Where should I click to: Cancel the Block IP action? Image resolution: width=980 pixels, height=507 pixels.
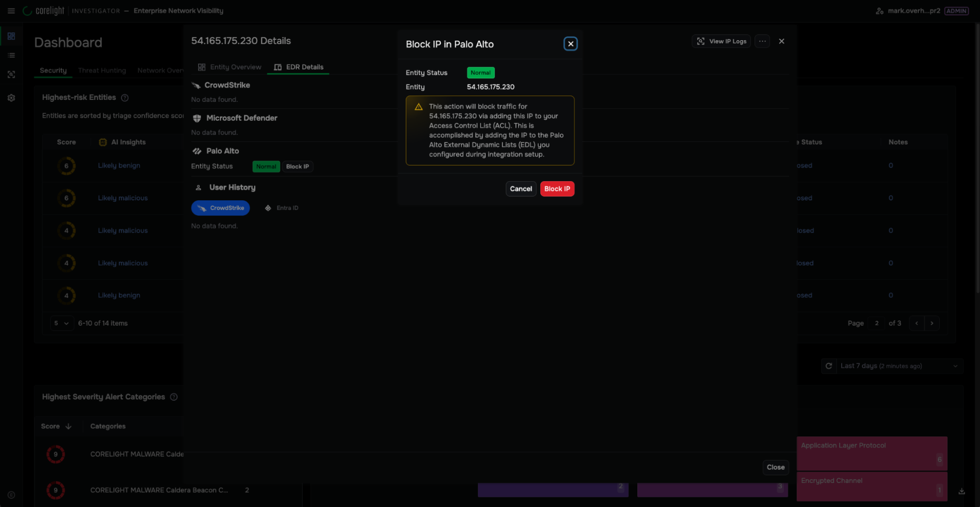[x=521, y=189]
